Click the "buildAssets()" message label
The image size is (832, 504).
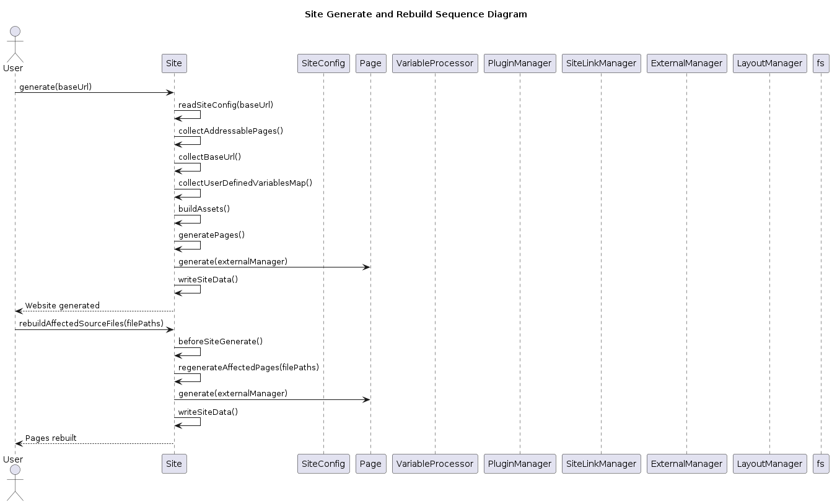click(x=204, y=209)
